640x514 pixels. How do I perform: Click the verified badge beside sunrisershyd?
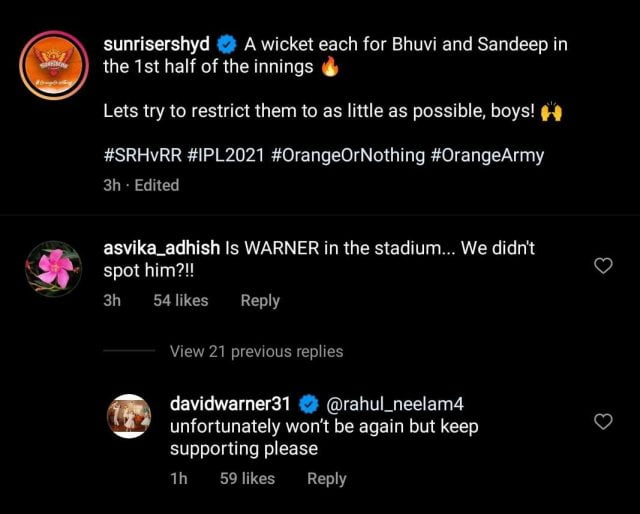coord(226,45)
